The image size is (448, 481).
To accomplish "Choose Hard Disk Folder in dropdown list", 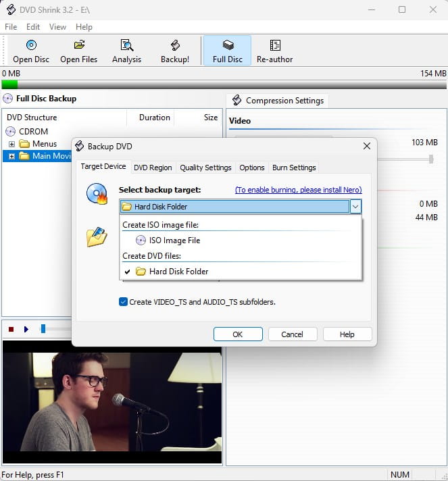I will point(241,271).
